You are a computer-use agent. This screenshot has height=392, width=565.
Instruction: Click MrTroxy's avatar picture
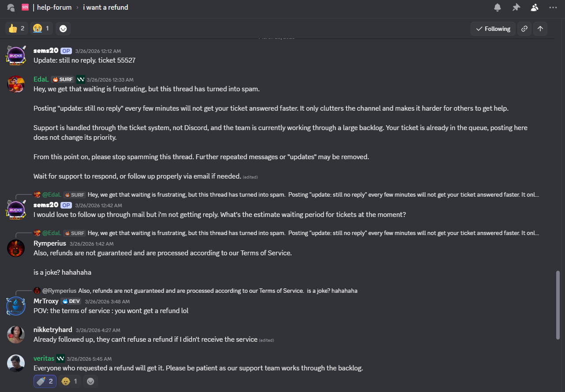(16, 306)
